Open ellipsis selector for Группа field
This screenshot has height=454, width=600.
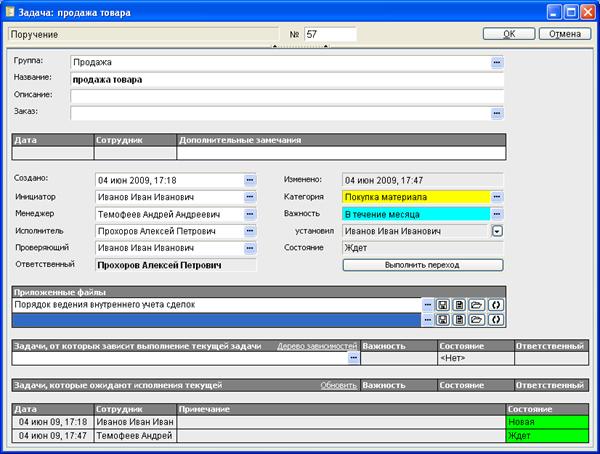tap(497, 62)
